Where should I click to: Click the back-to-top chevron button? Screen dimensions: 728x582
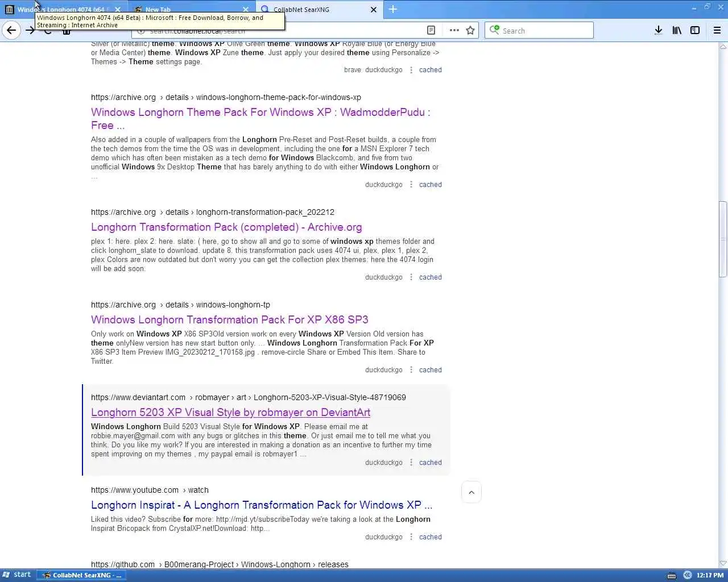[x=471, y=492]
